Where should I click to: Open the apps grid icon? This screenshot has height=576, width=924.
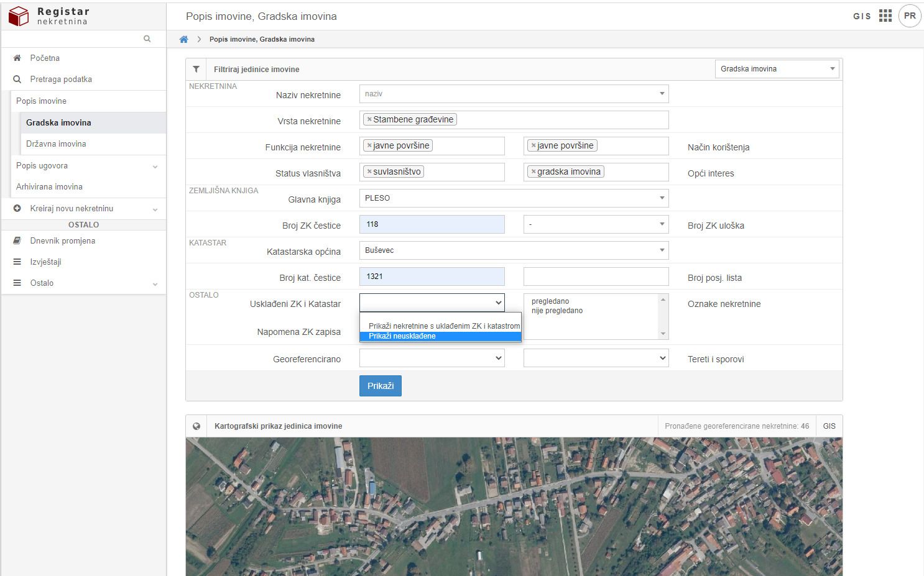(x=885, y=16)
